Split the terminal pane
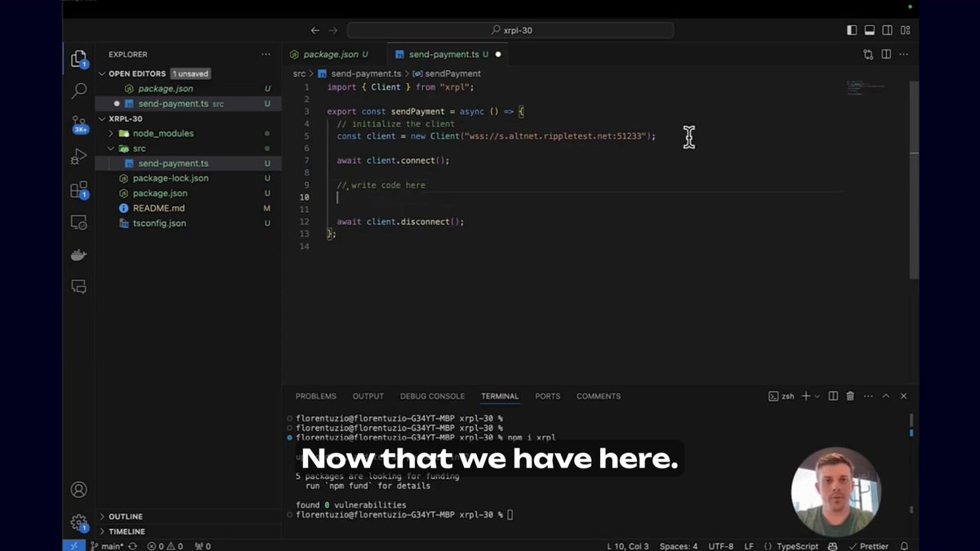Image resolution: width=980 pixels, height=551 pixels. (833, 396)
